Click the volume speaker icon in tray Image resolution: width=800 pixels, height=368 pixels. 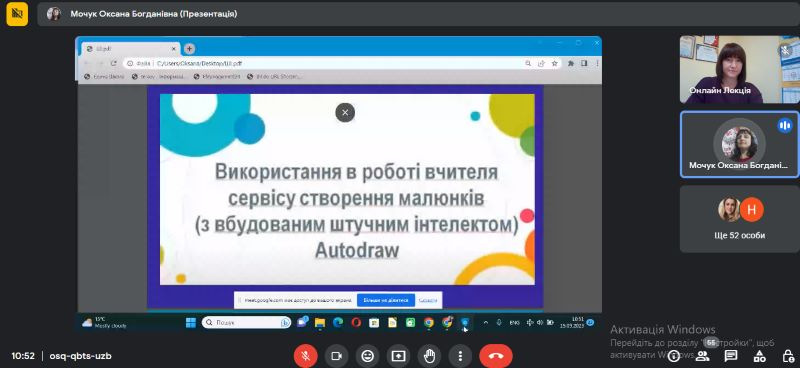click(540, 323)
